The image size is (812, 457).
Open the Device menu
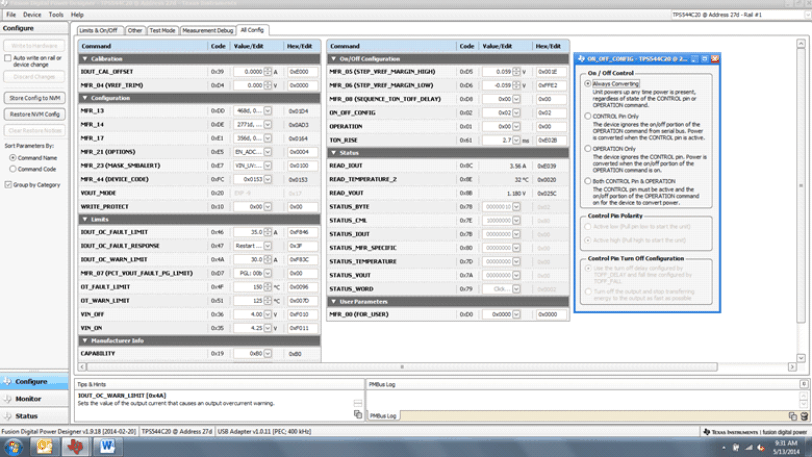coord(32,15)
